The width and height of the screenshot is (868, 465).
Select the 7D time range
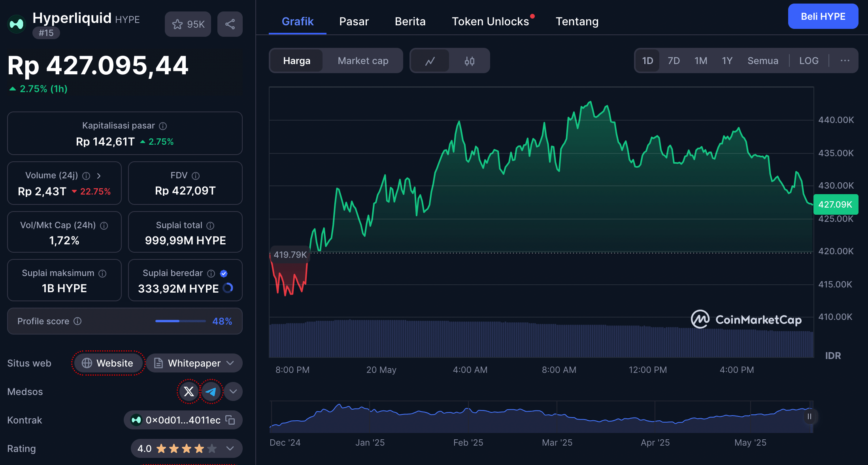coord(674,61)
